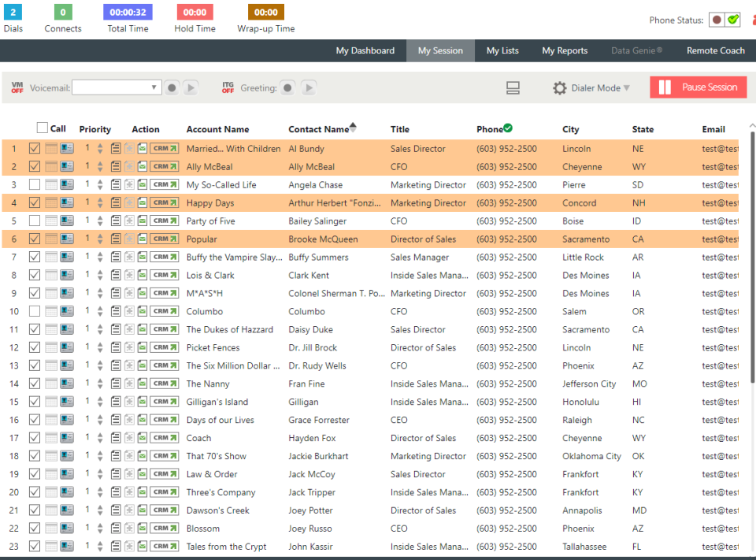The height and width of the screenshot is (560, 756).
Task: Click the Pause Session button
Action: tap(699, 87)
